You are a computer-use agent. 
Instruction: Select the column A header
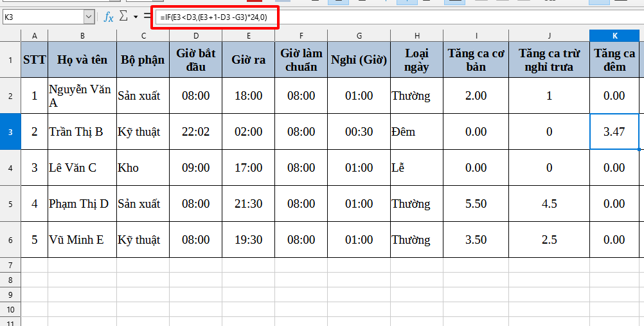tap(34, 35)
